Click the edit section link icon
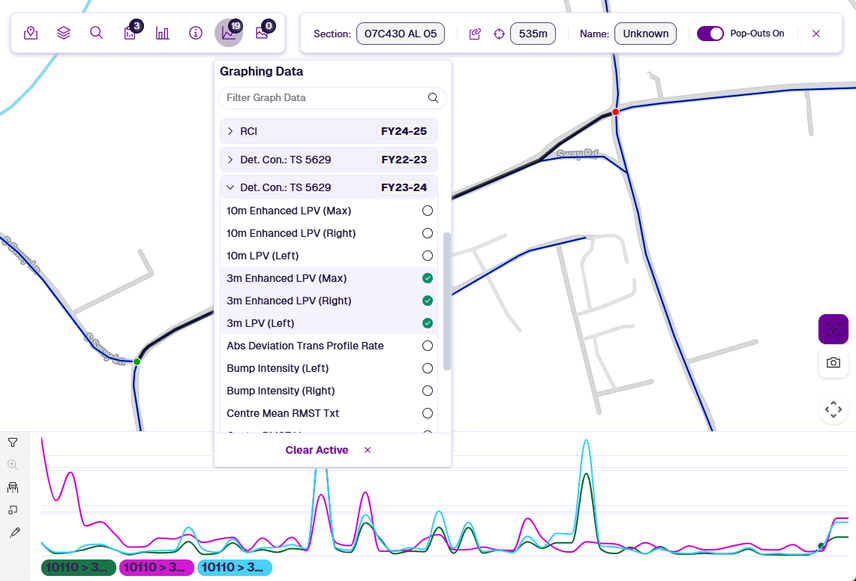Viewport: 856px width, 581px height. coord(475,34)
